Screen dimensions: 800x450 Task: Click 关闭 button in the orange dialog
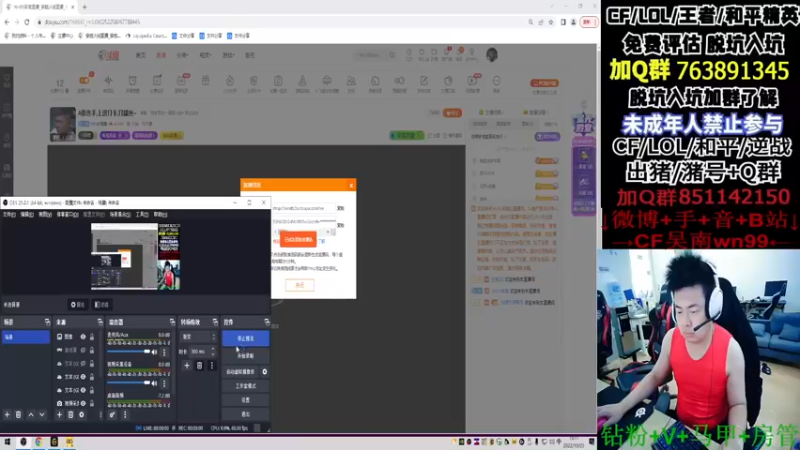point(299,285)
